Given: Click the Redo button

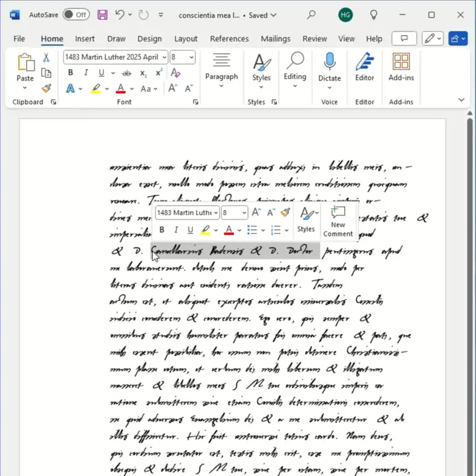Looking at the screenshot, I should (x=143, y=15).
